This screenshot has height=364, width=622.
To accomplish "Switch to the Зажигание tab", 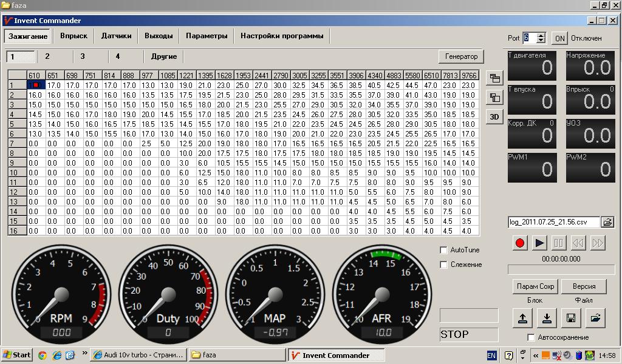I will (x=28, y=36).
